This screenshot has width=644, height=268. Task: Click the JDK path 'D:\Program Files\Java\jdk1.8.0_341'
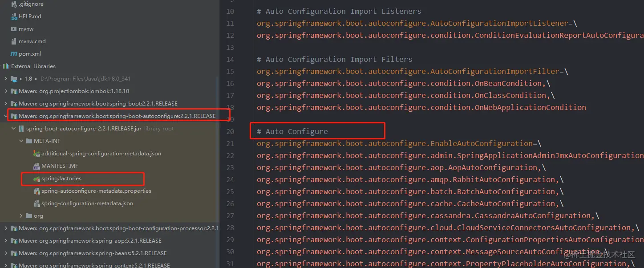point(85,79)
